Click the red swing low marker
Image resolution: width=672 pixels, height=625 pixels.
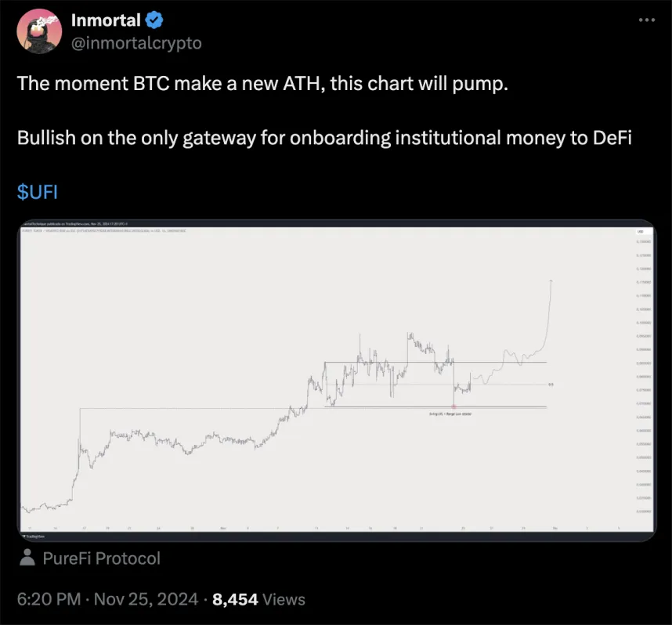[454, 406]
